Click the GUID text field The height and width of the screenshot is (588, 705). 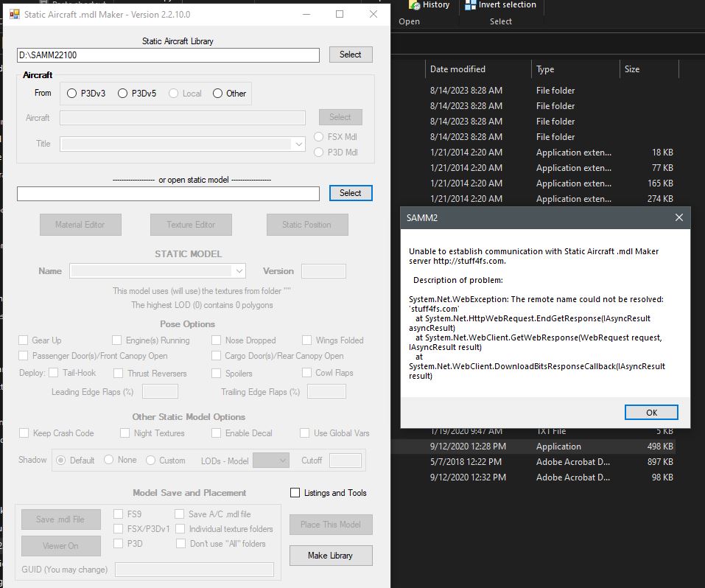194,569
